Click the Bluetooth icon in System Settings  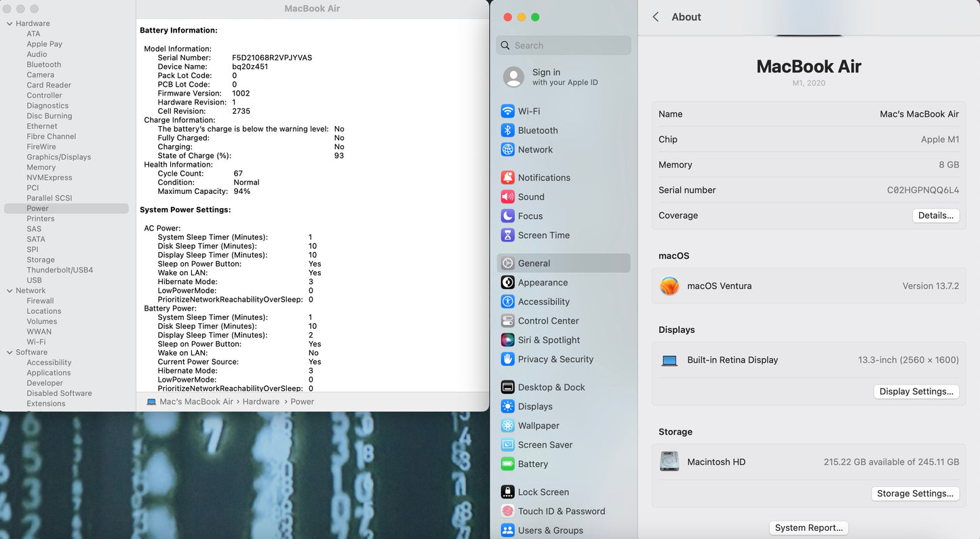tap(507, 130)
